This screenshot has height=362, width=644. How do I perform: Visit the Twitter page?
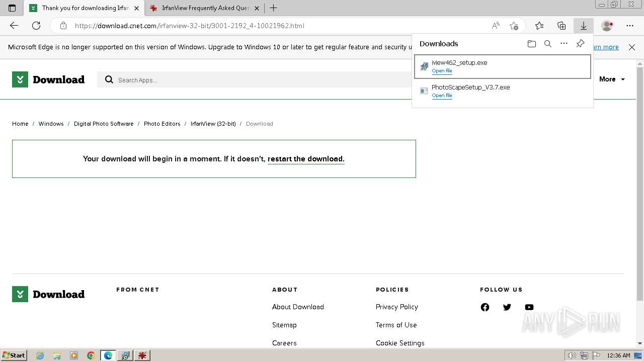coord(507,307)
